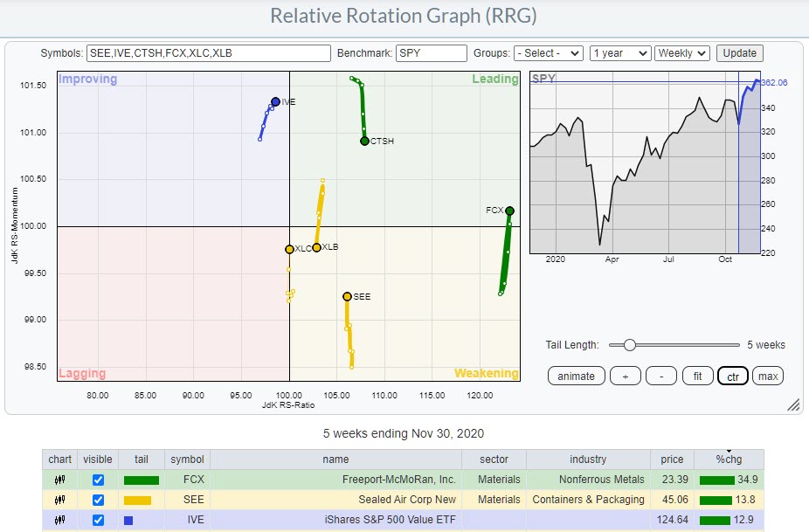Expand the 1 year period dropdown
The image size is (809, 532).
[x=620, y=53]
